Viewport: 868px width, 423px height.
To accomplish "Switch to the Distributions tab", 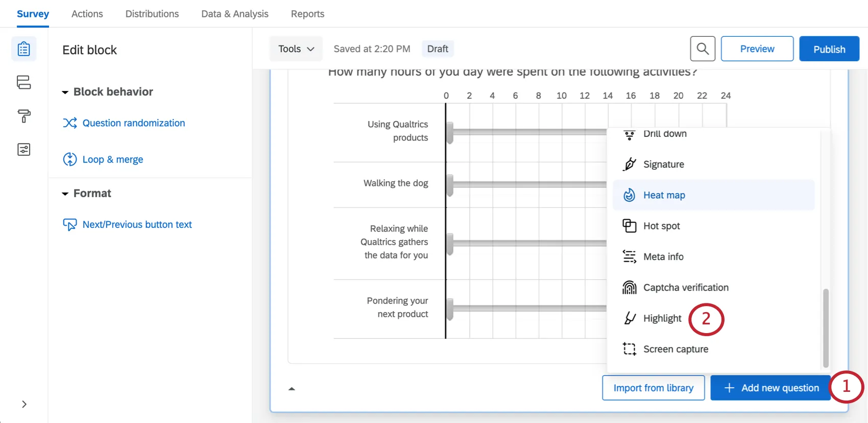I will pyautogui.click(x=152, y=14).
